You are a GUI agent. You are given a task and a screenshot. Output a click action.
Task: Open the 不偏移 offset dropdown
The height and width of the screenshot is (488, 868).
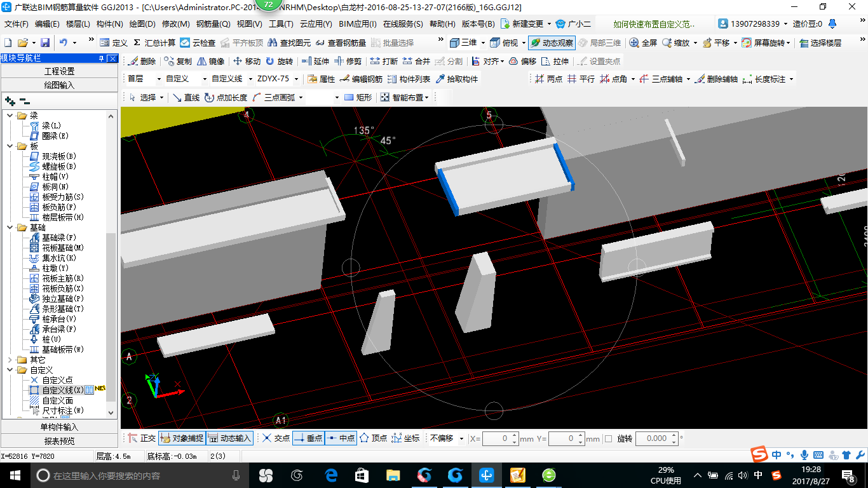(x=461, y=438)
